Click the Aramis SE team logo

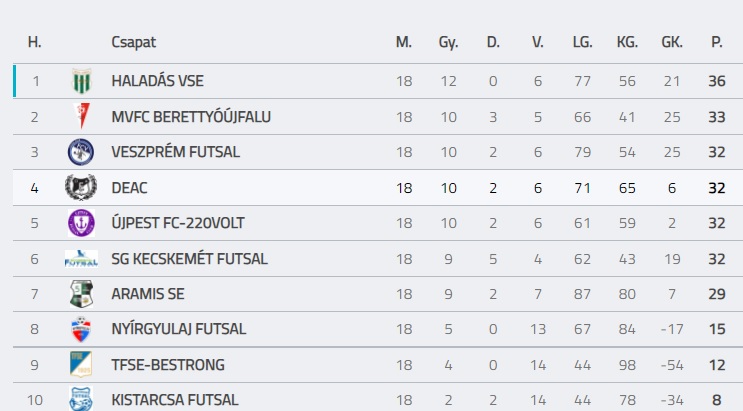tap(81, 294)
